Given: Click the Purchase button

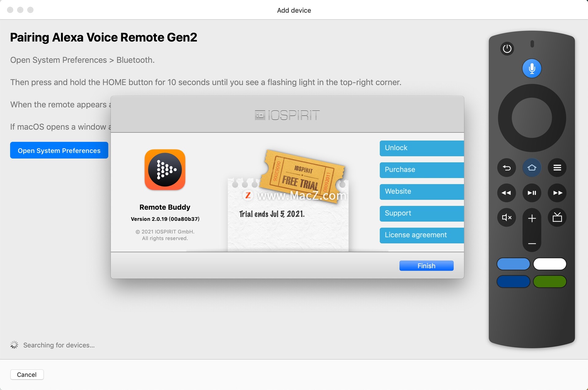Looking at the screenshot, I should coord(422,170).
